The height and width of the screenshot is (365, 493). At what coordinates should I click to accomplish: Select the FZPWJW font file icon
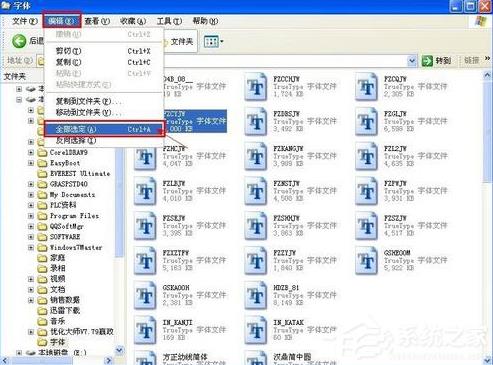pyautogui.click(x=366, y=191)
